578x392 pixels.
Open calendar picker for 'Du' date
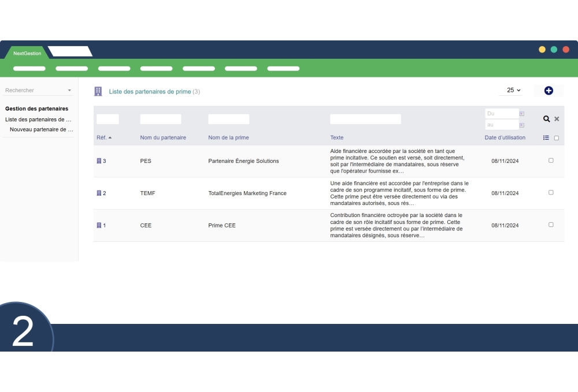pos(522,114)
